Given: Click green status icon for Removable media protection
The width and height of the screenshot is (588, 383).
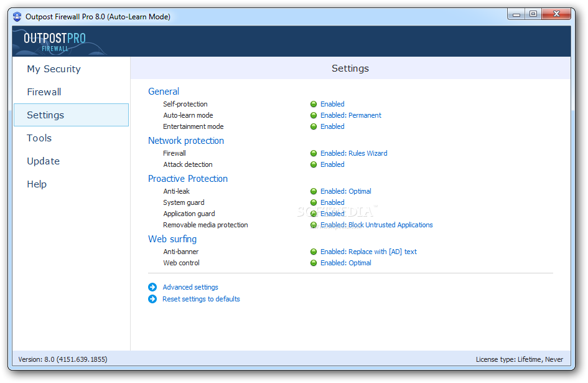Looking at the screenshot, I should click(314, 225).
